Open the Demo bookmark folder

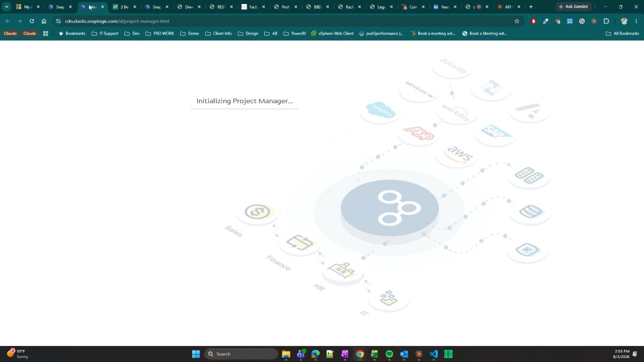(x=190, y=33)
